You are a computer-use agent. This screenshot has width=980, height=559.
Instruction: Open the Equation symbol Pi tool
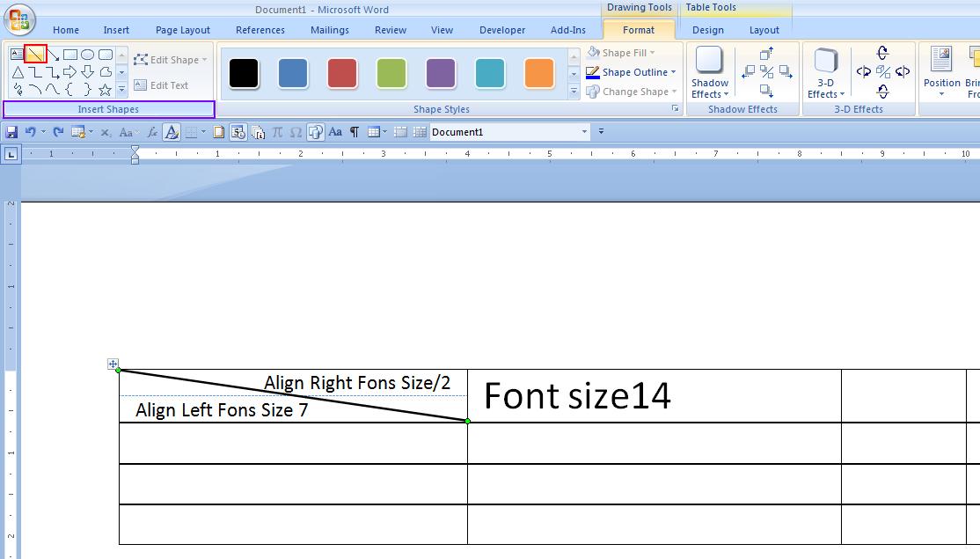click(x=279, y=131)
